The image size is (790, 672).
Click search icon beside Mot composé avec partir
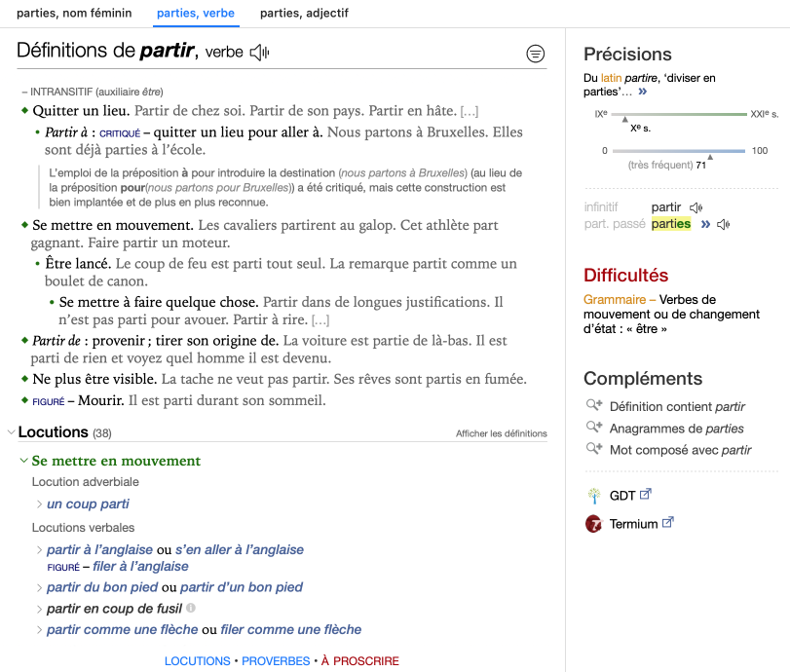click(593, 449)
